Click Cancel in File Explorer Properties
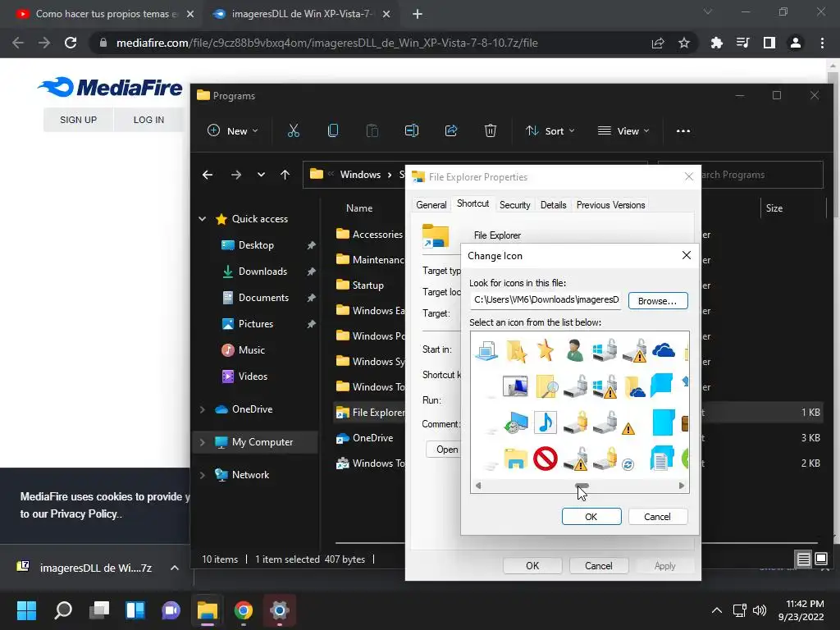840x630 pixels. pos(598,566)
